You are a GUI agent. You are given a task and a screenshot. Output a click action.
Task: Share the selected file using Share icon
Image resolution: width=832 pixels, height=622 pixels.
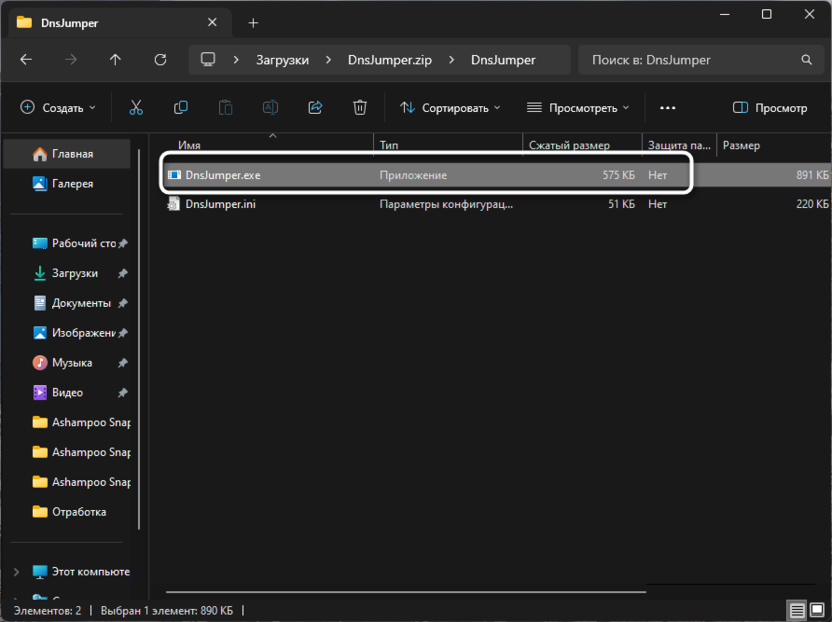[315, 107]
